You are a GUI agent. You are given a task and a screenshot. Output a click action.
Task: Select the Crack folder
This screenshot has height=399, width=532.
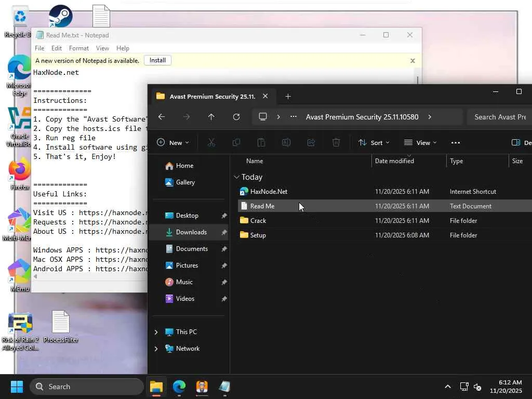(385, 220)
